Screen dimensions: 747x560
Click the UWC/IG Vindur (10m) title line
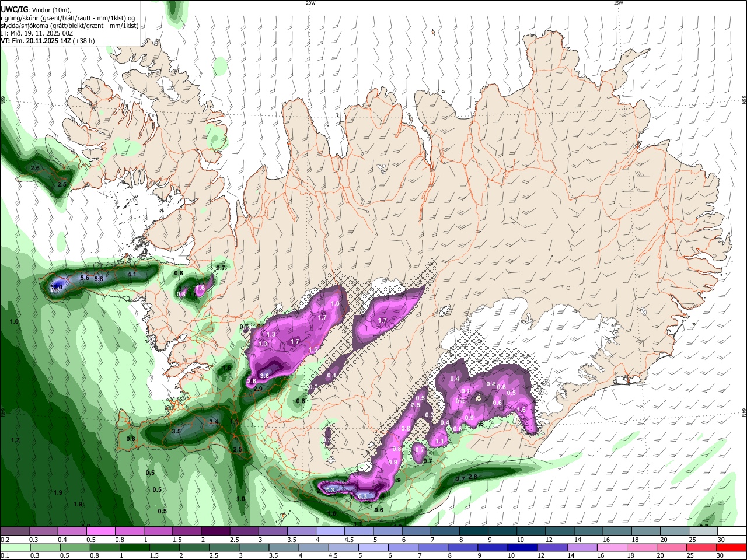36,10
